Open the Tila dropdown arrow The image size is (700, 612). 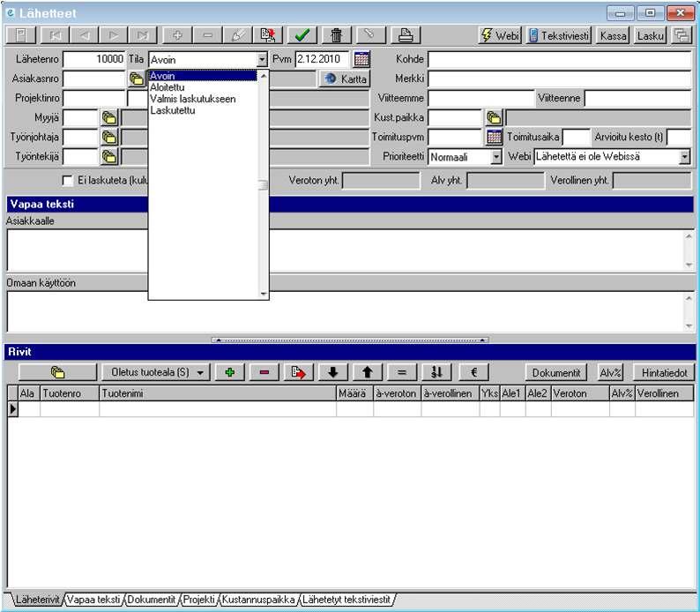point(262,59)
